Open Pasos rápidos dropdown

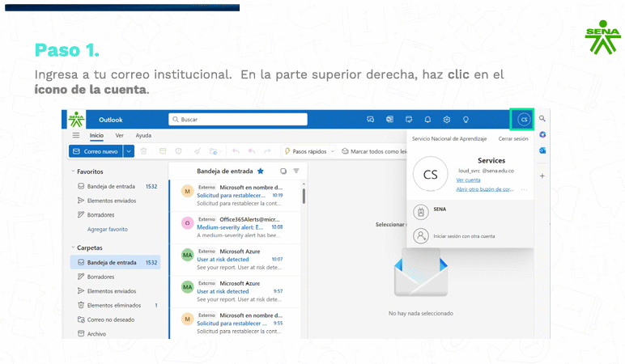pos(308,151)
